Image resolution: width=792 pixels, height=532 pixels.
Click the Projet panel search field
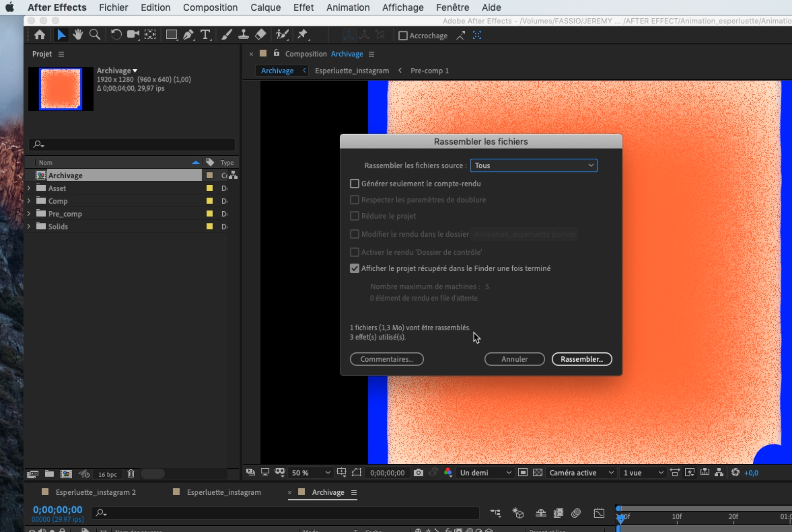point(132,144)
